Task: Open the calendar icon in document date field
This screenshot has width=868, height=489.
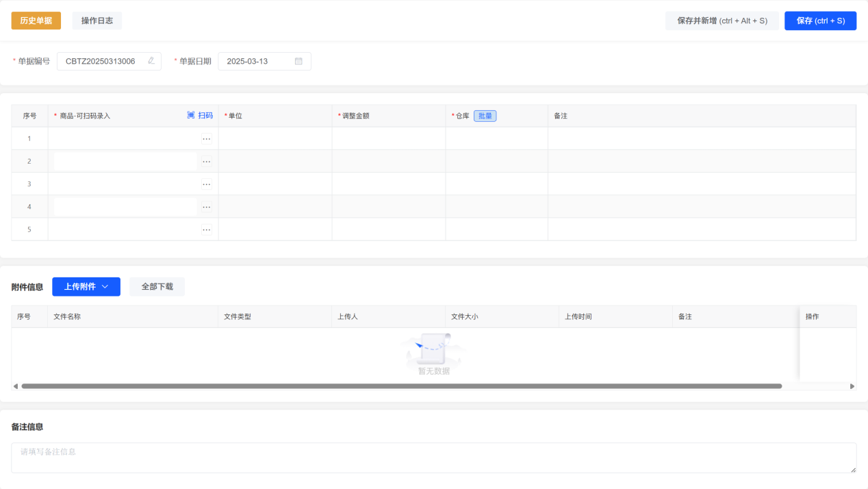Action: click(x=298, y=61)
